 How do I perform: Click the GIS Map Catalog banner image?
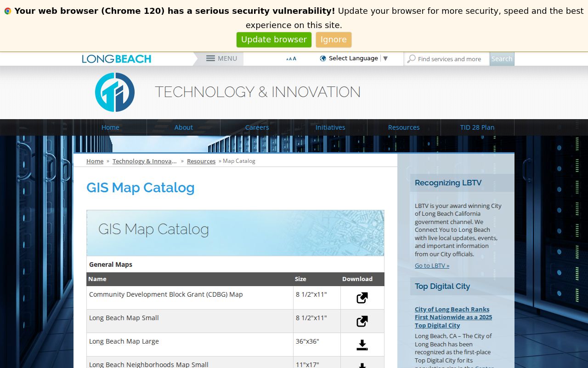(235, 233)
